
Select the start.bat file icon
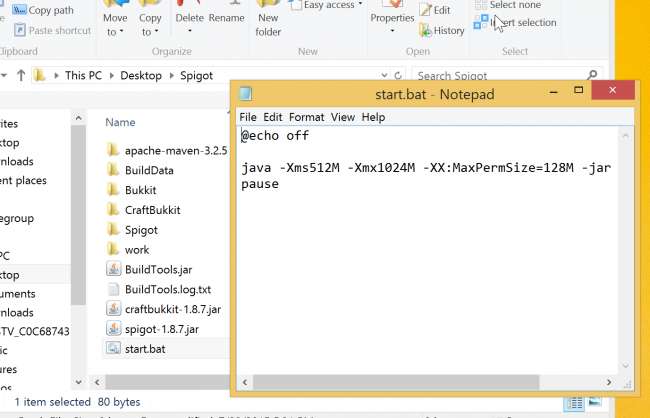[x=113, y=349]
